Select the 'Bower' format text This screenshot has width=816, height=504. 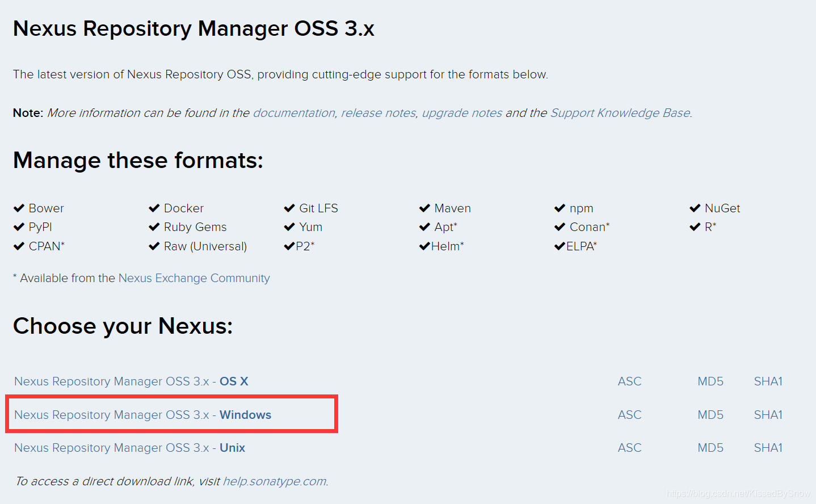[47, 208]
